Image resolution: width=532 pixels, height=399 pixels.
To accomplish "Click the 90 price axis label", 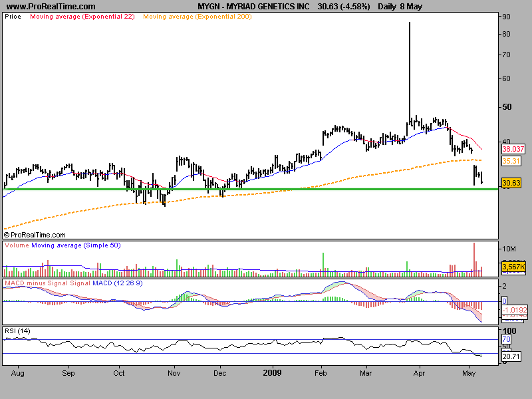I will [506, 17].
